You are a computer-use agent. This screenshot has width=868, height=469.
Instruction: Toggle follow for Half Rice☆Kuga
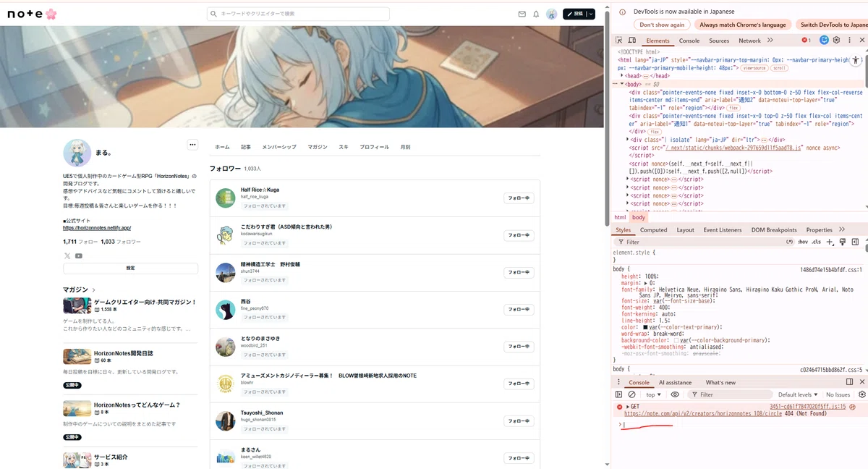click(519, 198)
